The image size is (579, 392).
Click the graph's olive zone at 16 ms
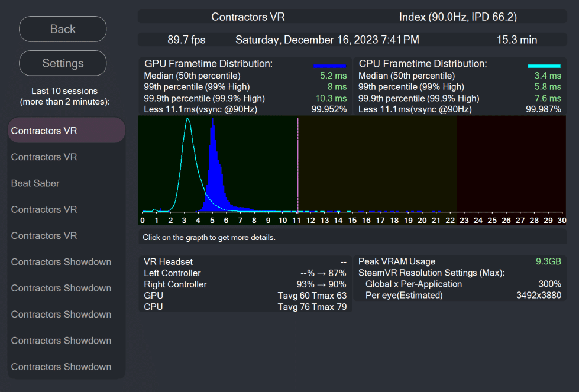coord(366,164)
